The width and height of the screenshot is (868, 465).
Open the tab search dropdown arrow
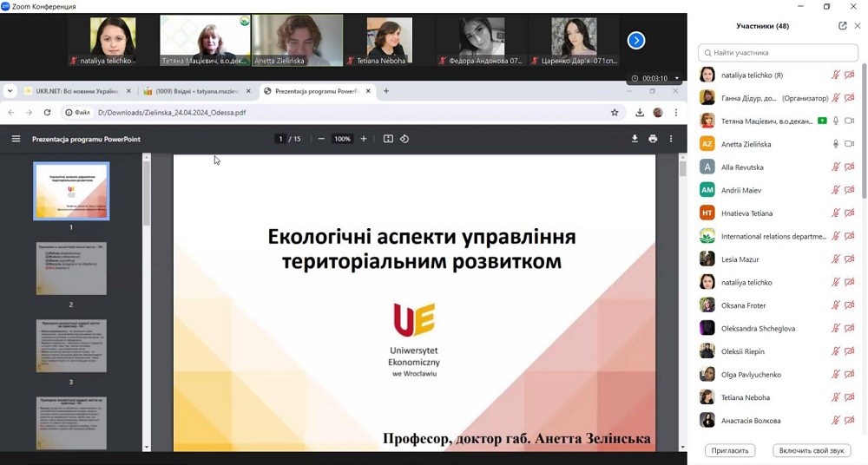(10, 91)
